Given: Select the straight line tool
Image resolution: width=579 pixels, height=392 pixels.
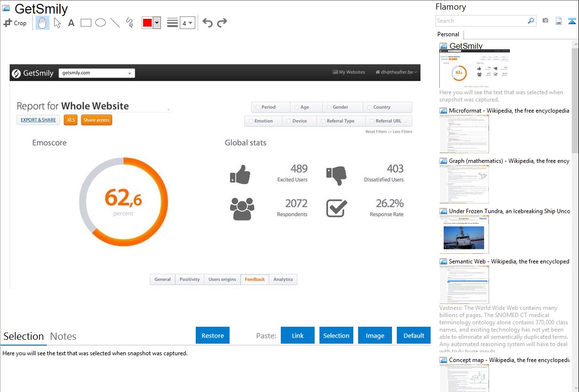Looking at the screenshot, I should click(x=115, y=23).
